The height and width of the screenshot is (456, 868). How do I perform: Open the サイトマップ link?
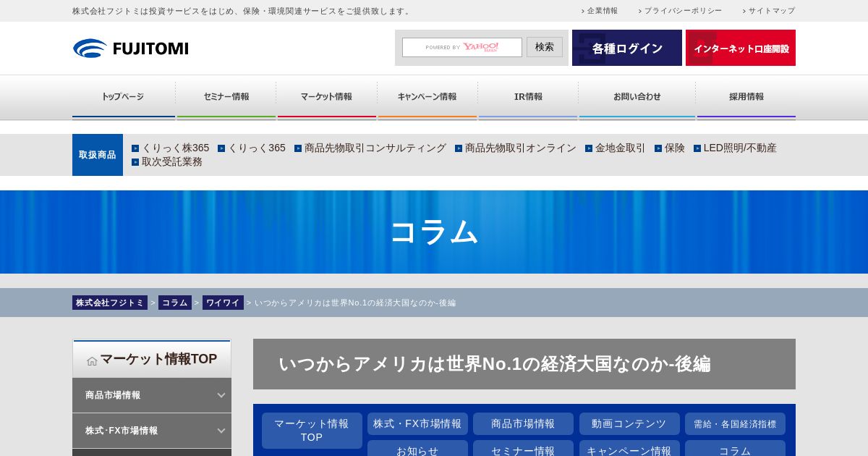coord(768,11)
